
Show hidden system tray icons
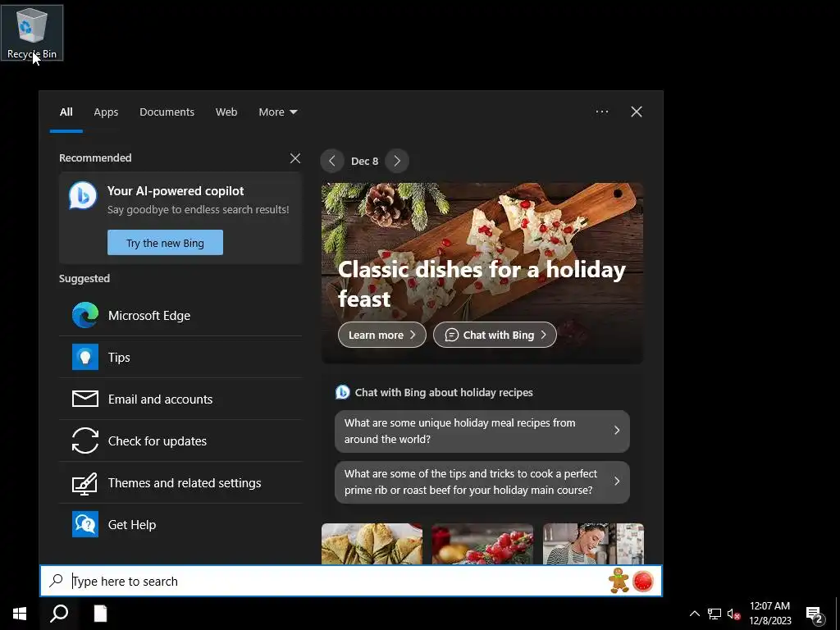(x=694, y=614)
